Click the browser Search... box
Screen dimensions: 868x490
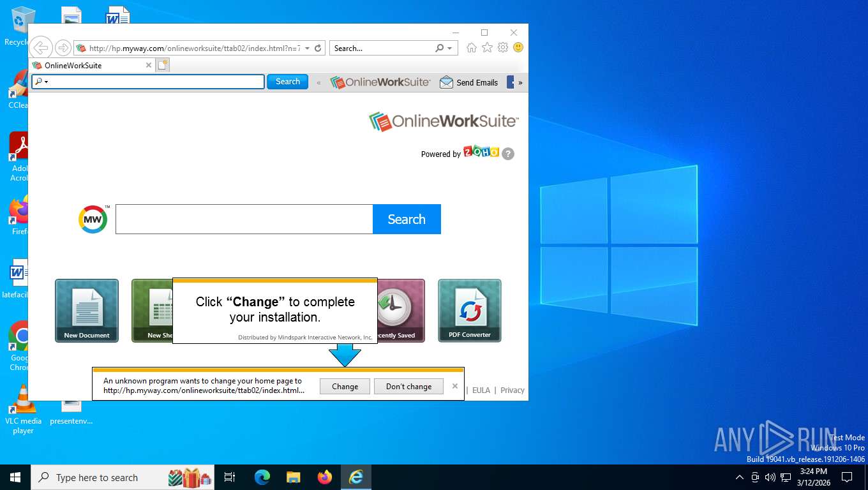pyautogui.click(x=381, y=48)
